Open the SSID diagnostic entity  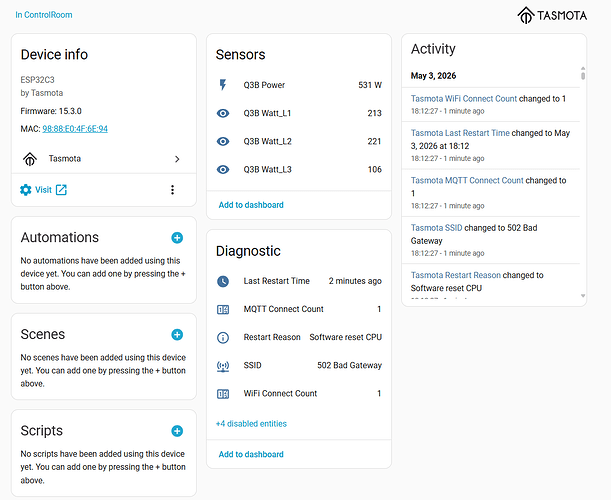click(x=299, y=366)
